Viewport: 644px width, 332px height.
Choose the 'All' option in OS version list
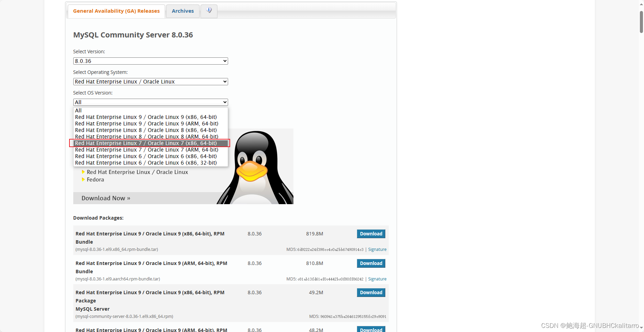click(x=150, y=111)
